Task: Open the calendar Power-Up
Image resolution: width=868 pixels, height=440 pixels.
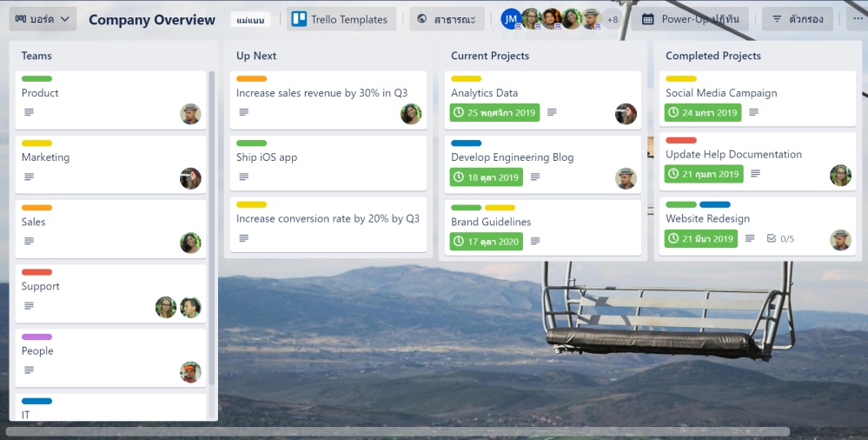Action: 690,19
